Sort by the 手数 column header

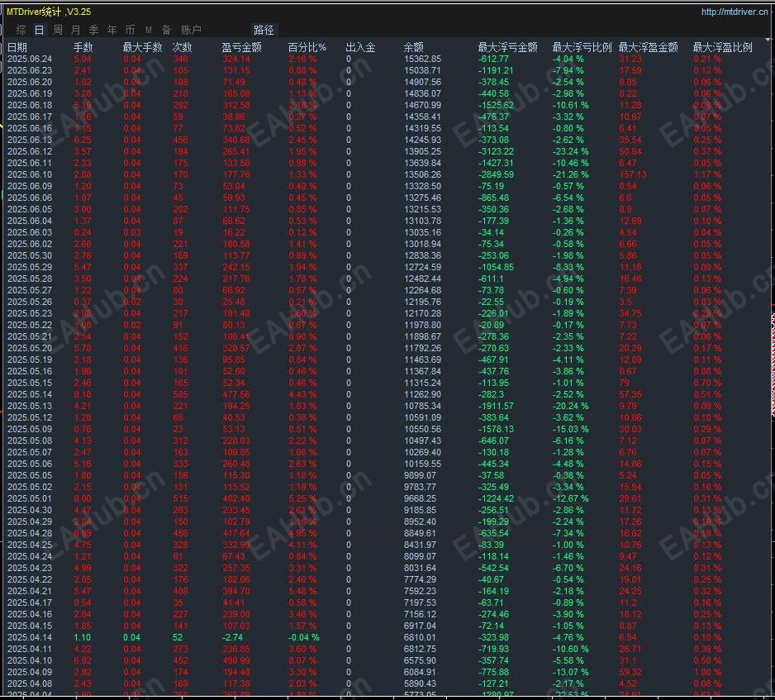click(83, 47)
